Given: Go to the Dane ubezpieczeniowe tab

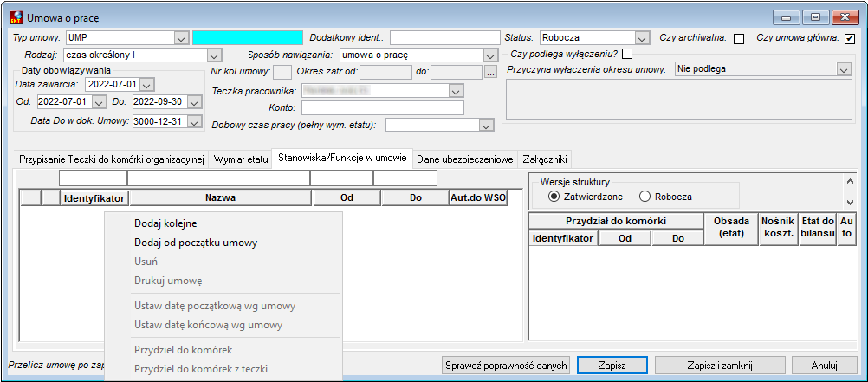Looking at the screenshot, I should pyautogui.click(x=465, y=159).
